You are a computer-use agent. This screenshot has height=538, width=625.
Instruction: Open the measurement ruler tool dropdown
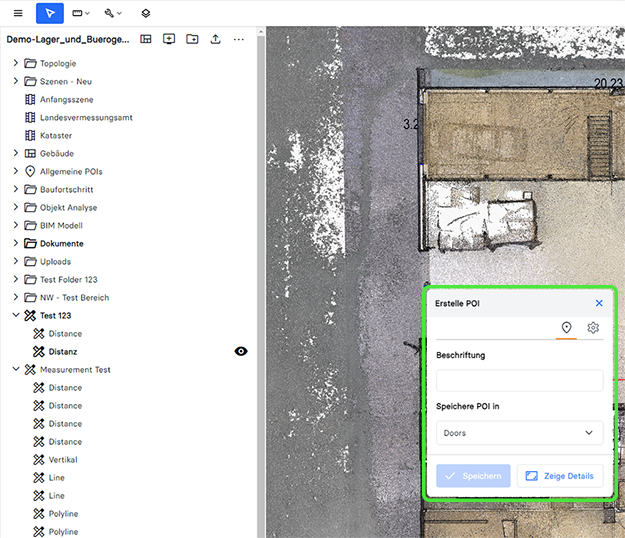(82, 13)
